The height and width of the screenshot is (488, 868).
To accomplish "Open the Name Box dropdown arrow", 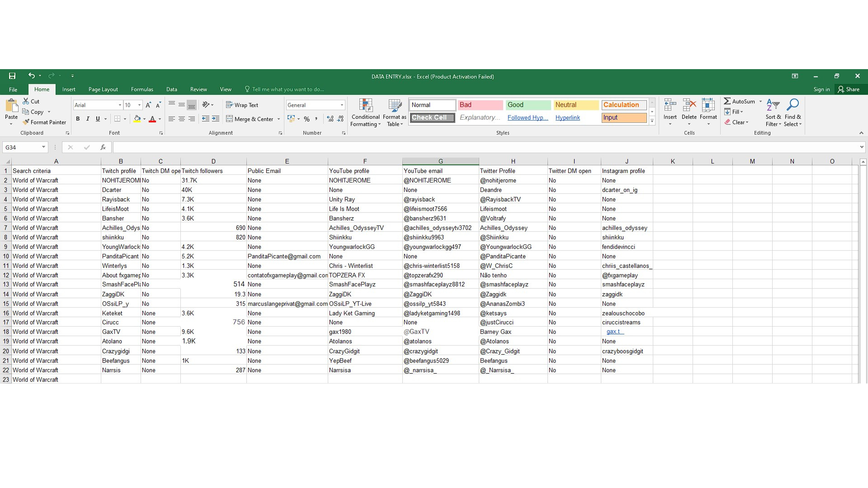I will click(x=43, y=147).
